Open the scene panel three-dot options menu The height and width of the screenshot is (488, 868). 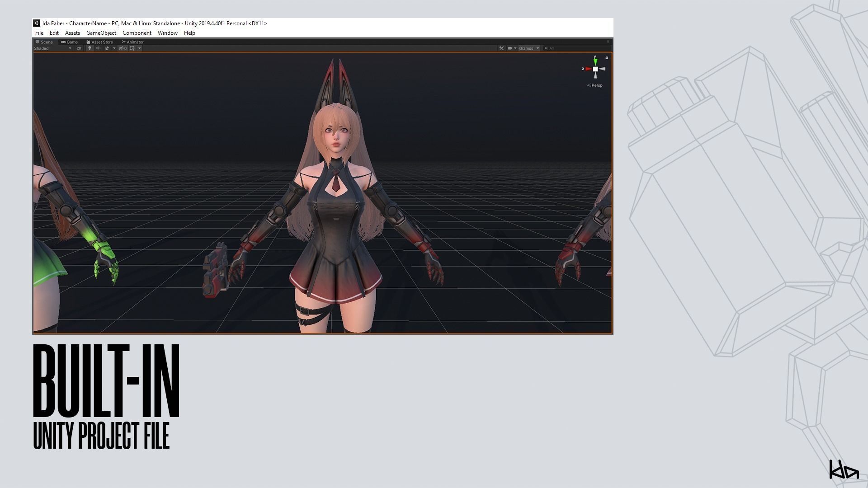click(x=608, y=42)
